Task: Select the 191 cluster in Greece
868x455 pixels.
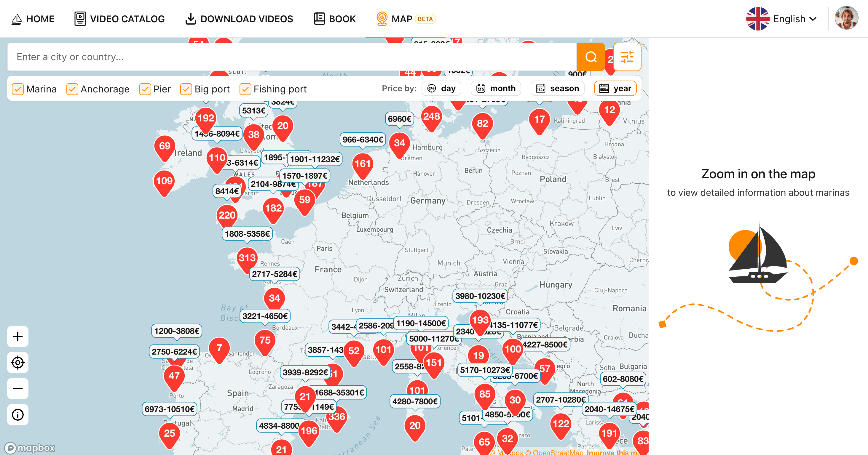Action: (x=609, y=435)
